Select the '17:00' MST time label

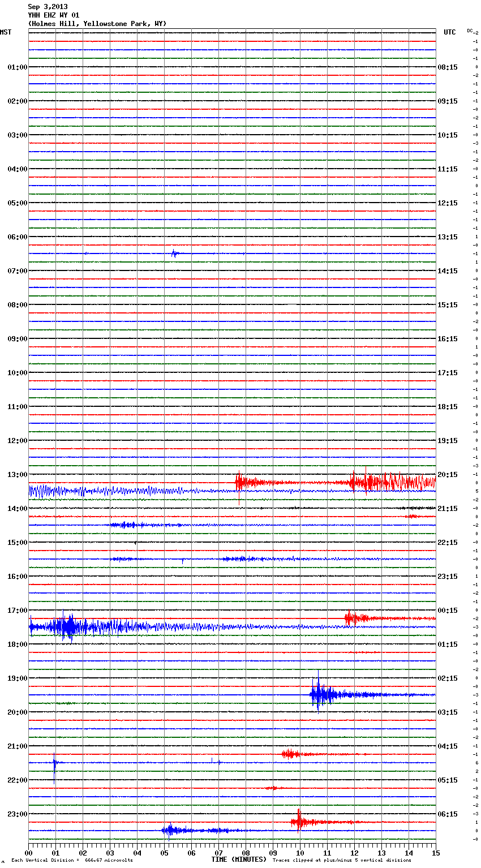(x=18, y=611)
